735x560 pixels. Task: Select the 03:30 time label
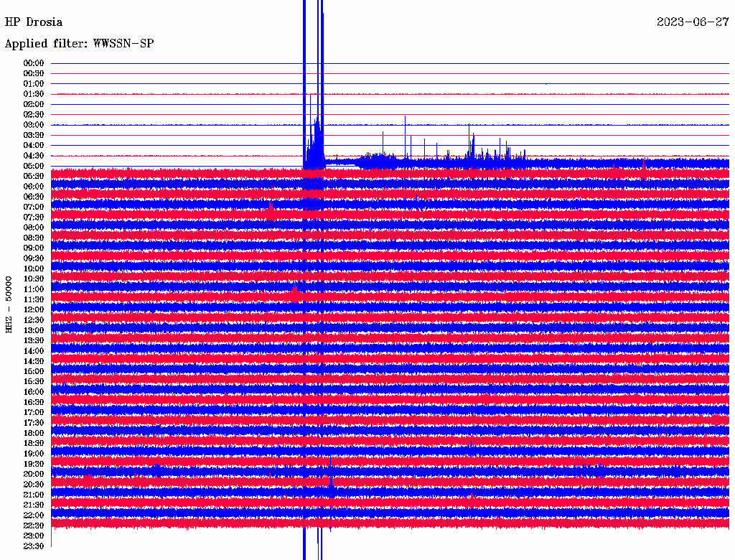pos(34,135)
